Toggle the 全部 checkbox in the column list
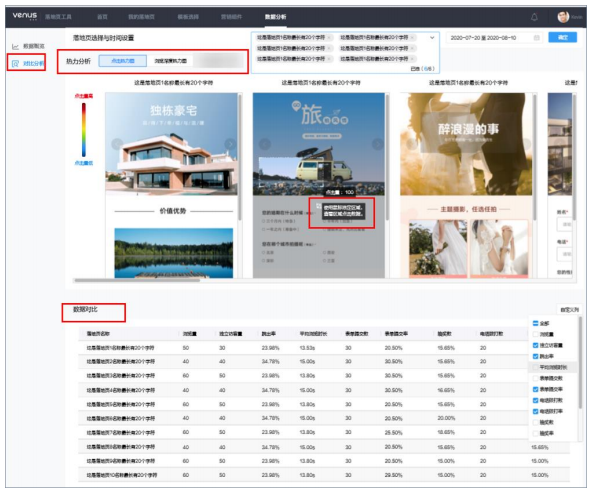 coord(535,324)
